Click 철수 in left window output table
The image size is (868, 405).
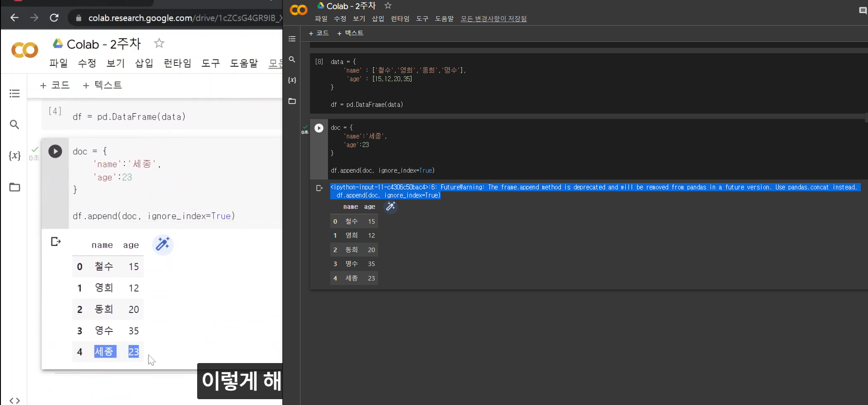coord(104,267)
